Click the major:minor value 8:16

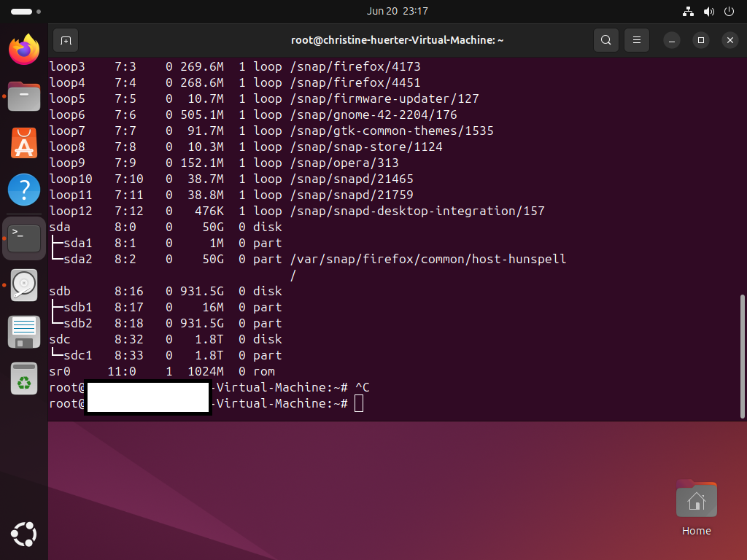[x=128, y=291]
